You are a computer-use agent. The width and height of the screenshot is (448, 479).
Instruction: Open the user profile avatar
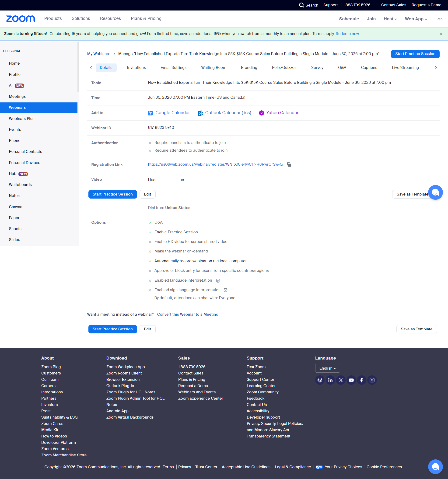coord(440,19)
